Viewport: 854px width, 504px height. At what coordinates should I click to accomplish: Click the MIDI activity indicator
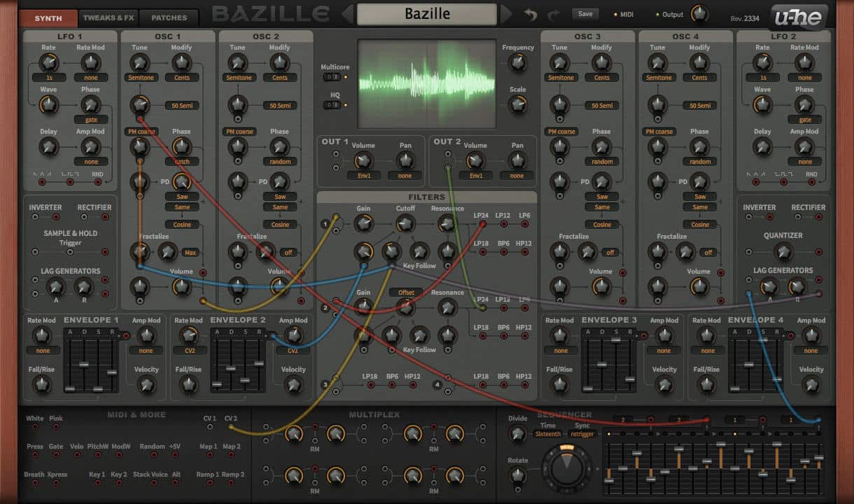[x=615, y=15]
